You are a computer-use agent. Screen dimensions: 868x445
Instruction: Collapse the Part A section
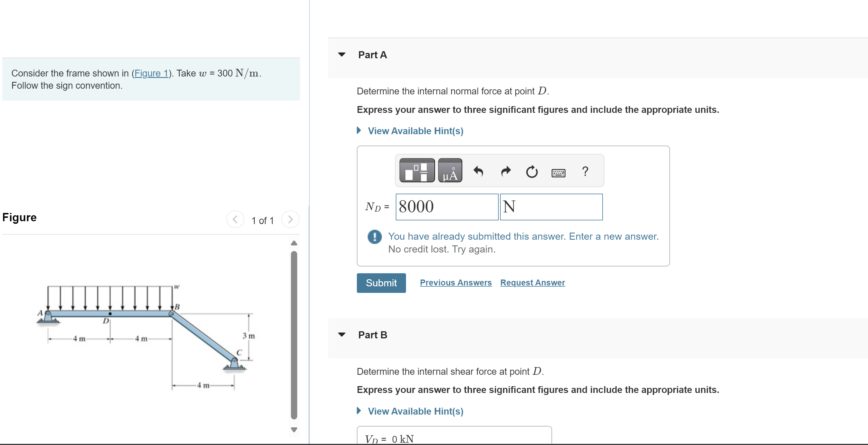click(x=341, y=55)
